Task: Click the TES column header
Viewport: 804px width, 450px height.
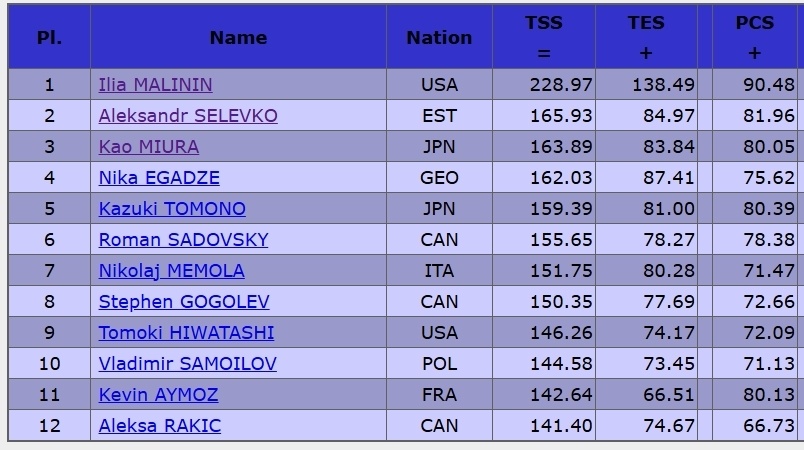Action: 646,38
